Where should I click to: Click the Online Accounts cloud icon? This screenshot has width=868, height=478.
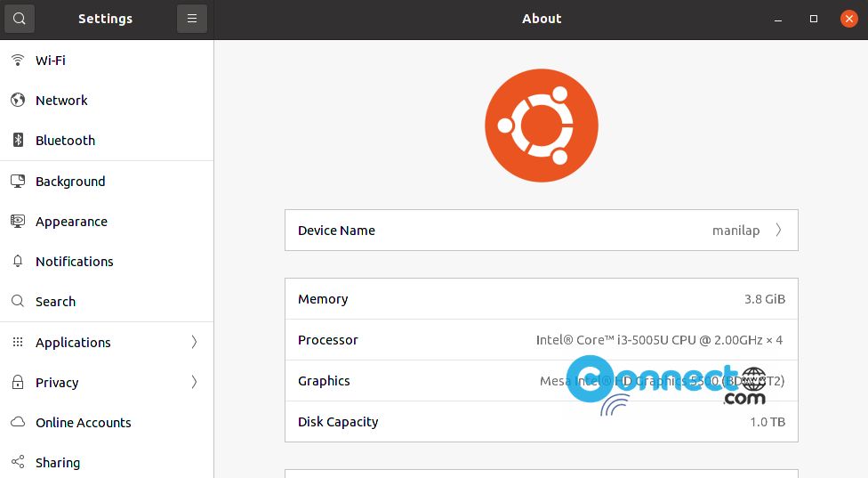[18, 422]
